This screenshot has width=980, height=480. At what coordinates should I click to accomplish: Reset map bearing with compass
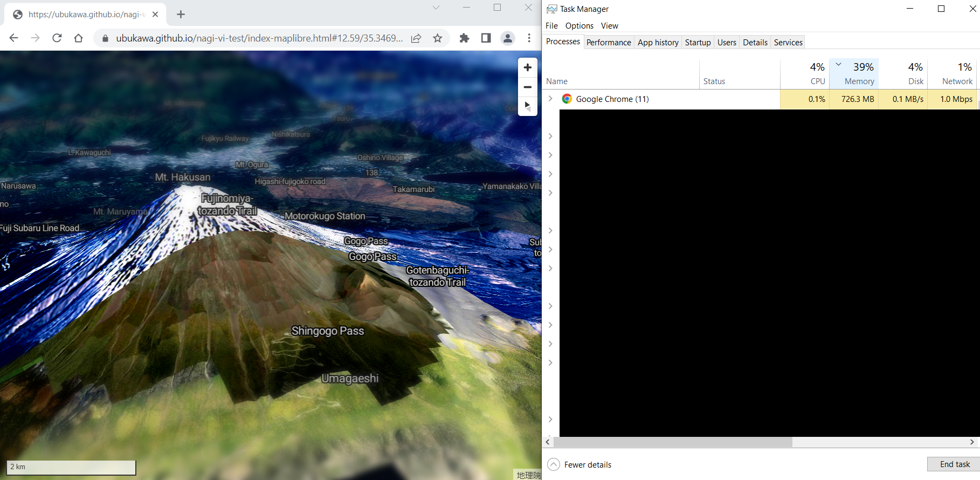pos(528,106)
